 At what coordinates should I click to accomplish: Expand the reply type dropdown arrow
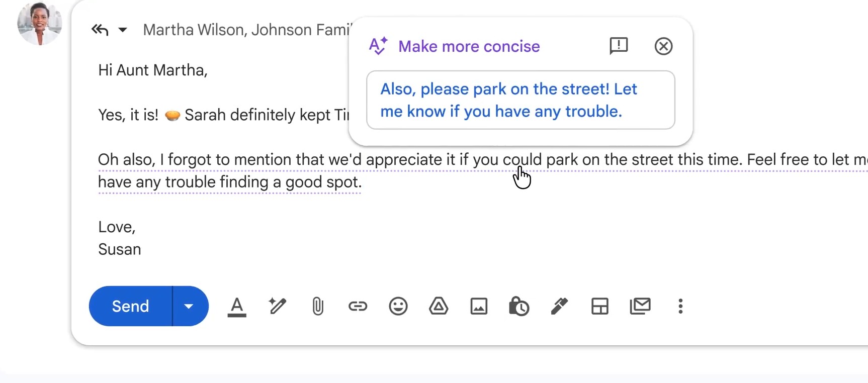pos(122,30)
